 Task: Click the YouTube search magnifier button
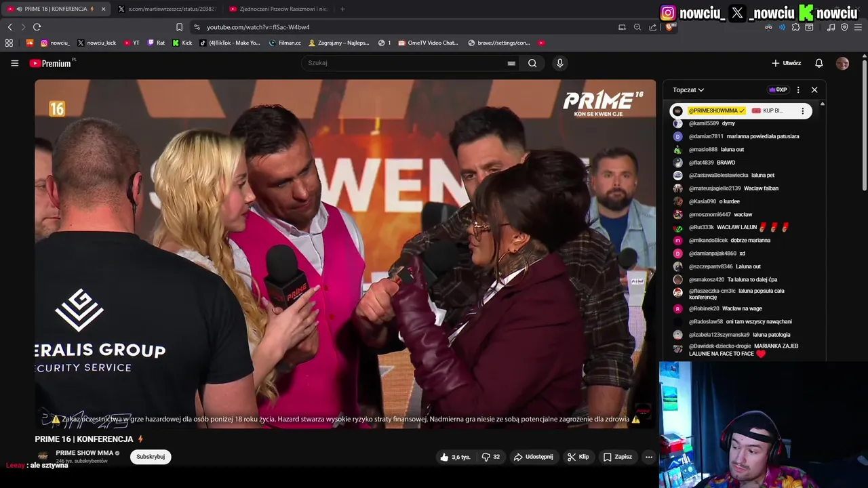[x=532, y=63]
